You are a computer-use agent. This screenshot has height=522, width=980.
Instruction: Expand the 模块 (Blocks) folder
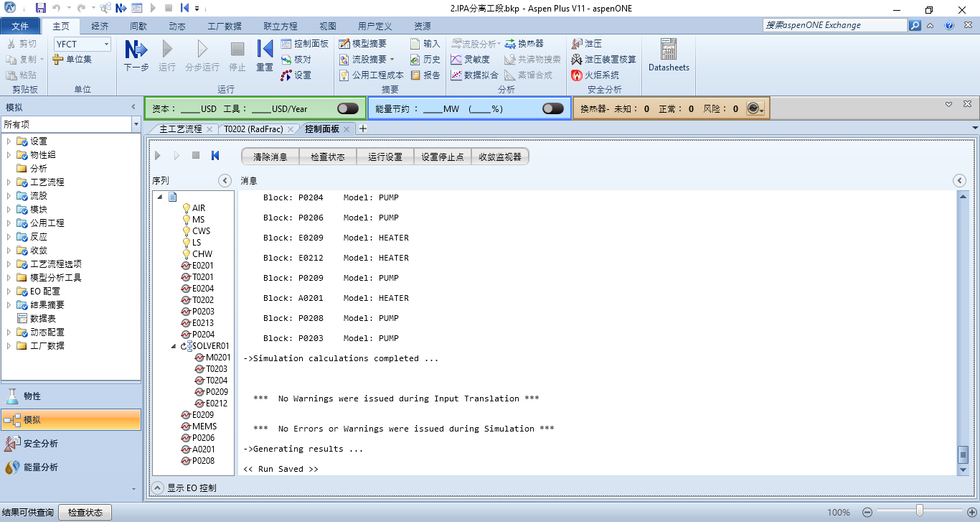click(9, 209)
